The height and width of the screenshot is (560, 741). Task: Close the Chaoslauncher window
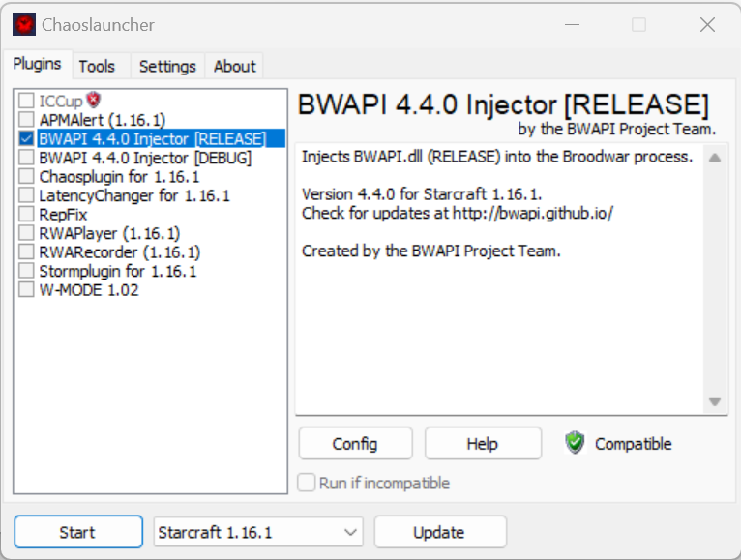click(707, 24)
